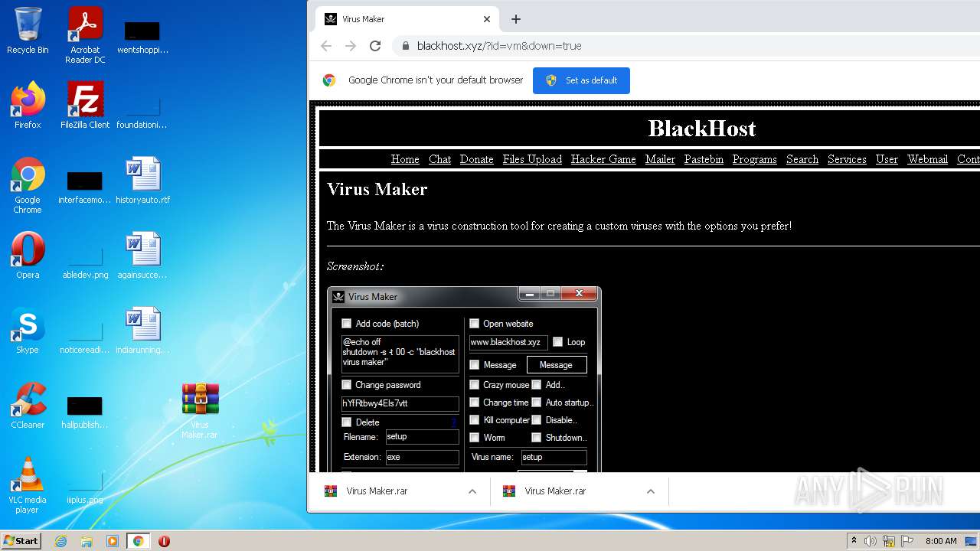
Task: Check the Add code (batch) checkbox
Action: (x=347, y=324)
